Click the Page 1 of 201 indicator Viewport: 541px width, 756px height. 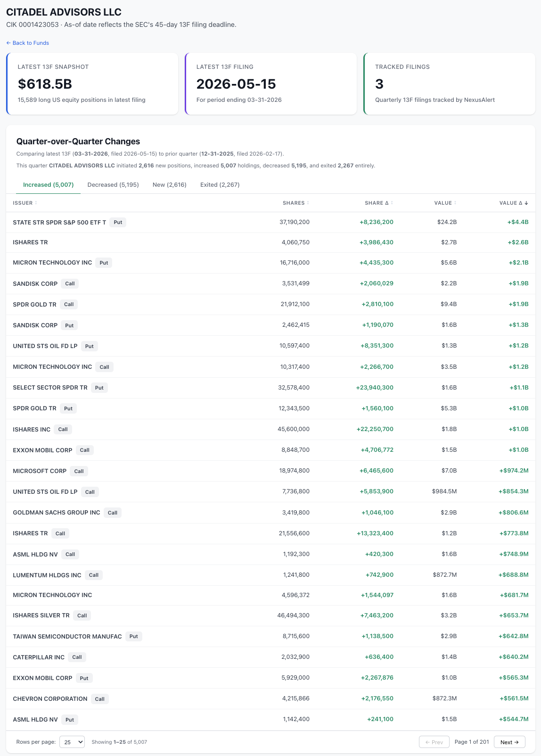(x=472, y=742)
